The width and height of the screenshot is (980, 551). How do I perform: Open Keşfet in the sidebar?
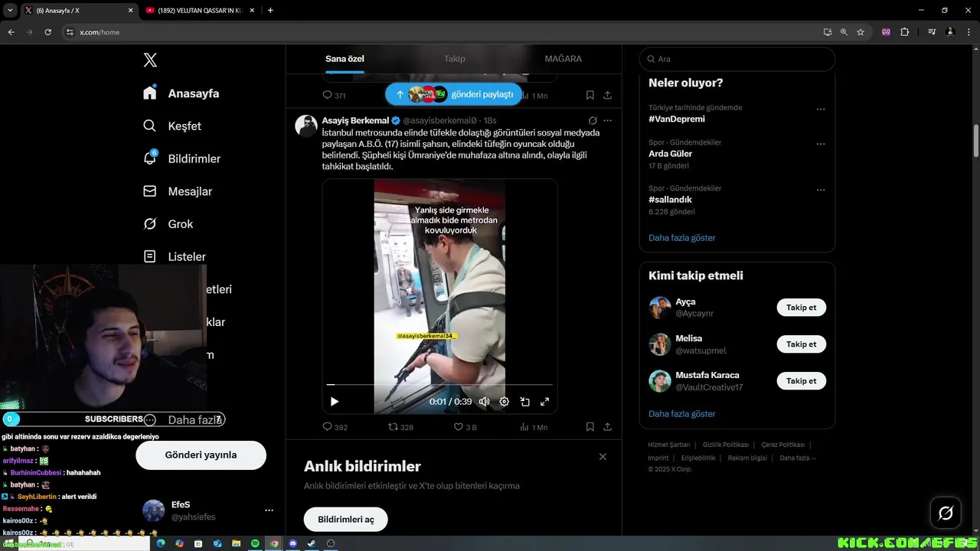tap(172, 126)
